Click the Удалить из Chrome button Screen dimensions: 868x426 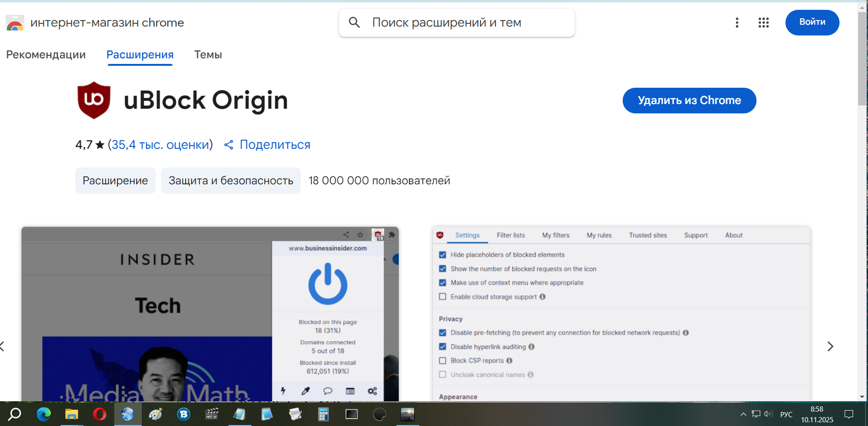pos(689,100)
